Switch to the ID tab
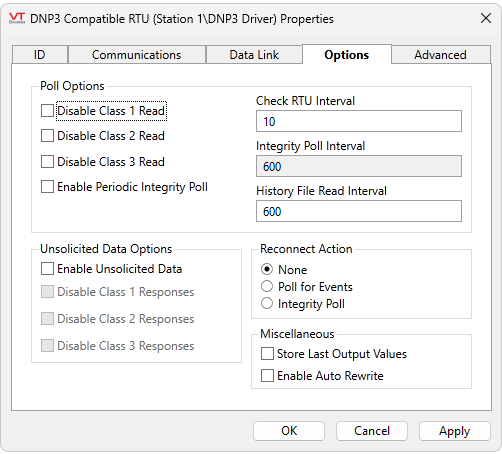502x454 pixels. 40,55
